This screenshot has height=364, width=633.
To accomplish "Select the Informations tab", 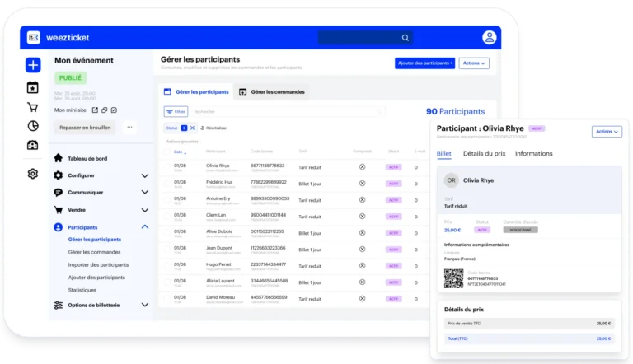I will (534, 153).
